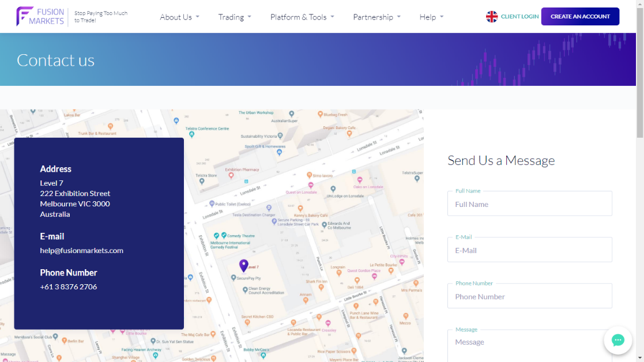
Task: Click the help@fusionmarkets.com email link
Action: point(81,250)
